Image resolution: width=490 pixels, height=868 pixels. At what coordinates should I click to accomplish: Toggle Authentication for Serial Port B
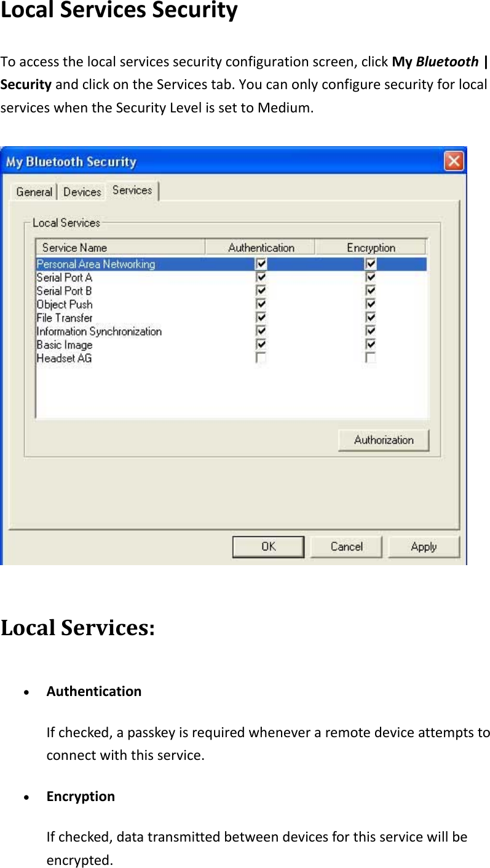click(261, 291)
